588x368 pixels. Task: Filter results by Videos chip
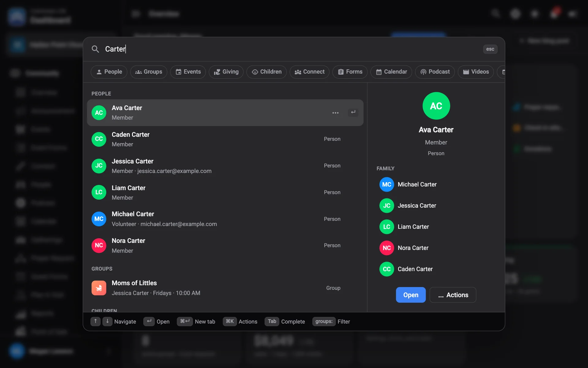tap(476, 72)
